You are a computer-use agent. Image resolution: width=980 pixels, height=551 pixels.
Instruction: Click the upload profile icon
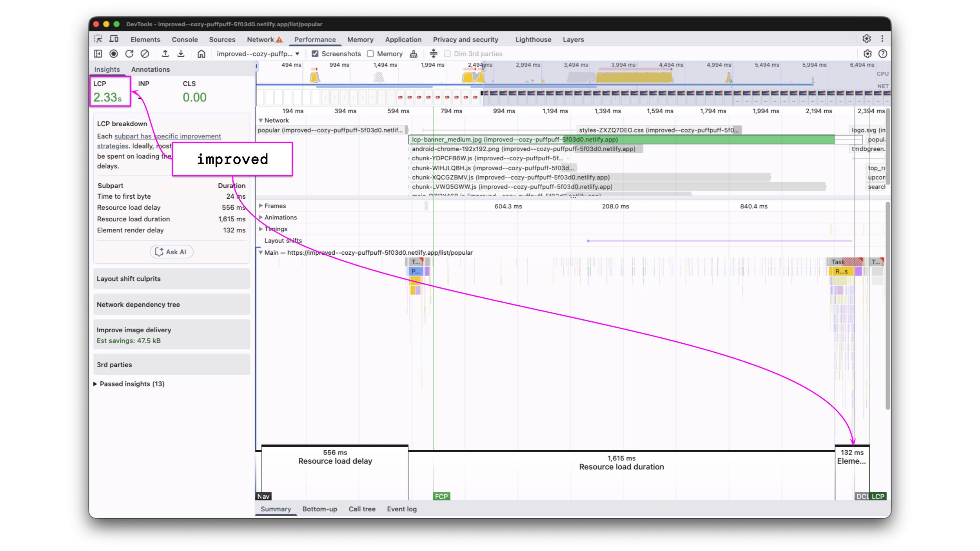[x=165, y=54]
